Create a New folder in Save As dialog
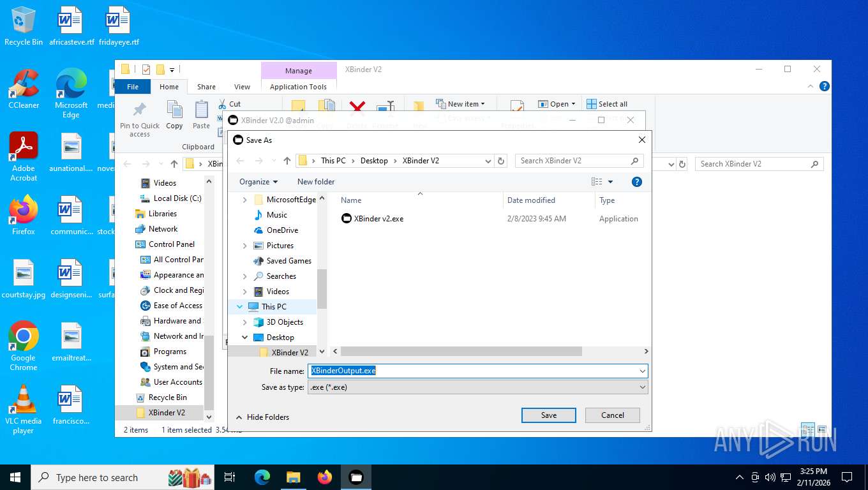This screenshot has height=490, width=868. click(x=316, y=182)
